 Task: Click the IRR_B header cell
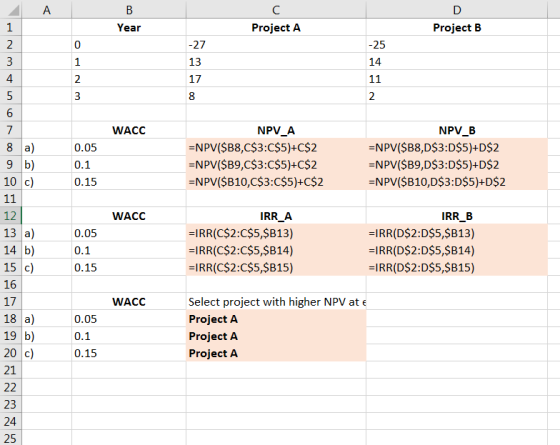click(457, 216)
